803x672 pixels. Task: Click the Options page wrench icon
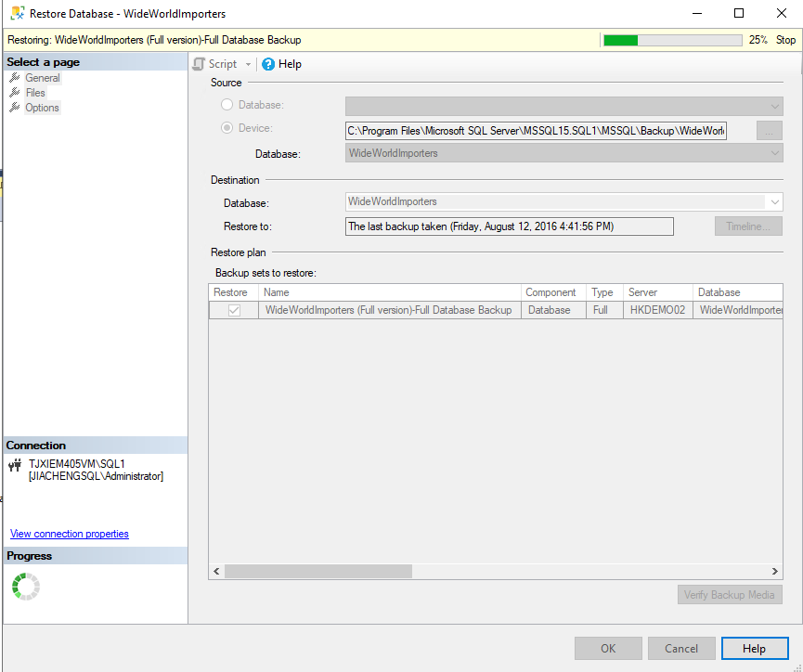[x=15, y=108]
